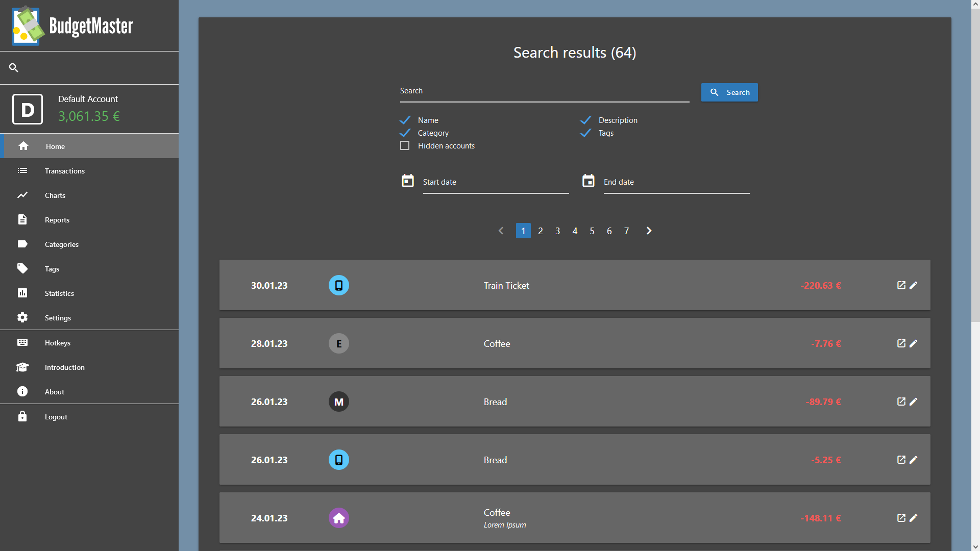Enable the Hidden accounts checkbox
The height and width of the screenshot is (551, 980).
405,145
